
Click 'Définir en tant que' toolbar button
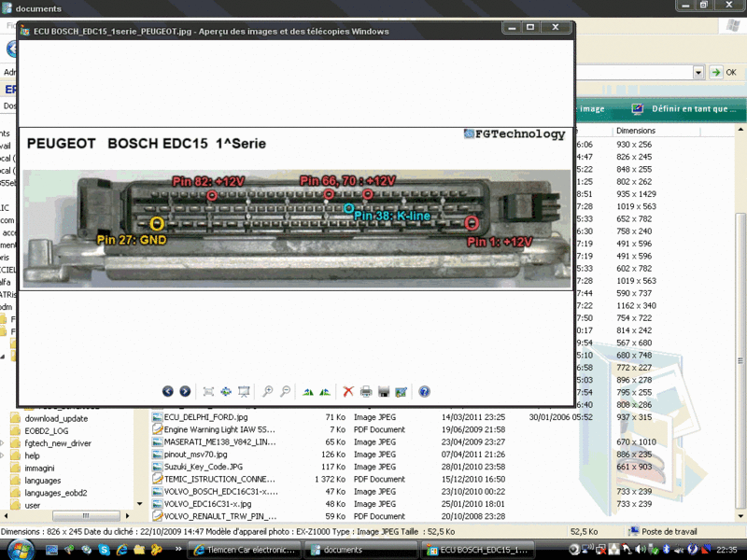(x=684, y=108)
